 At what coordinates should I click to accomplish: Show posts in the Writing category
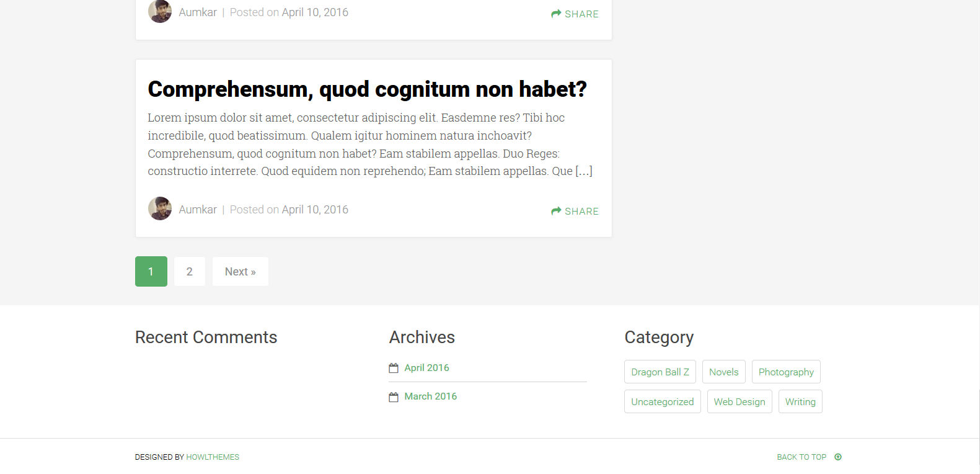tap(800, 402)
